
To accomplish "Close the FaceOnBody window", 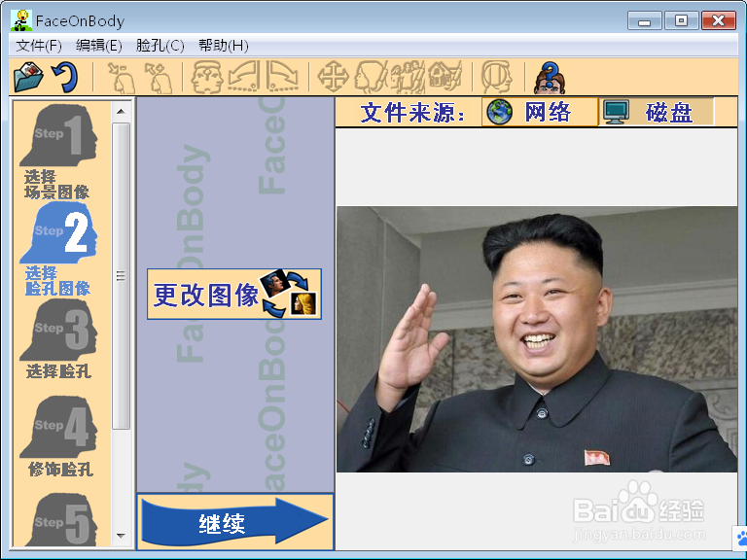I will pyautogui.click(x=719, y=20).
